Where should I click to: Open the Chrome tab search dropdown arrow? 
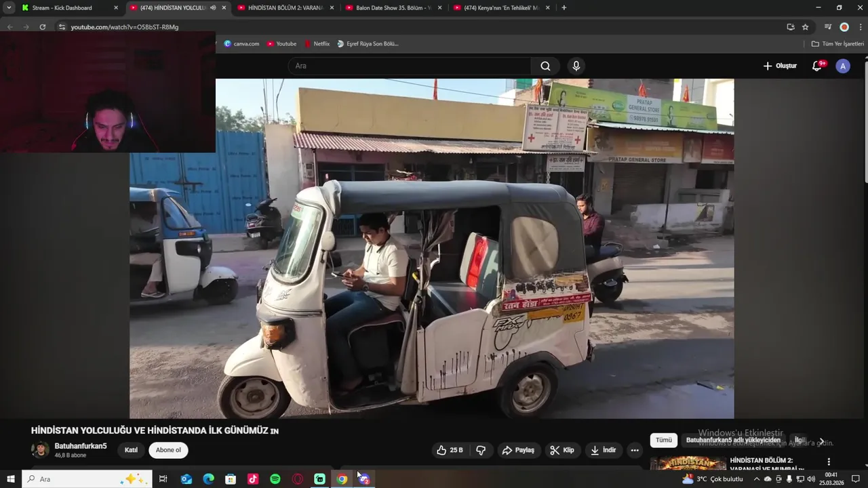(9, 8)
